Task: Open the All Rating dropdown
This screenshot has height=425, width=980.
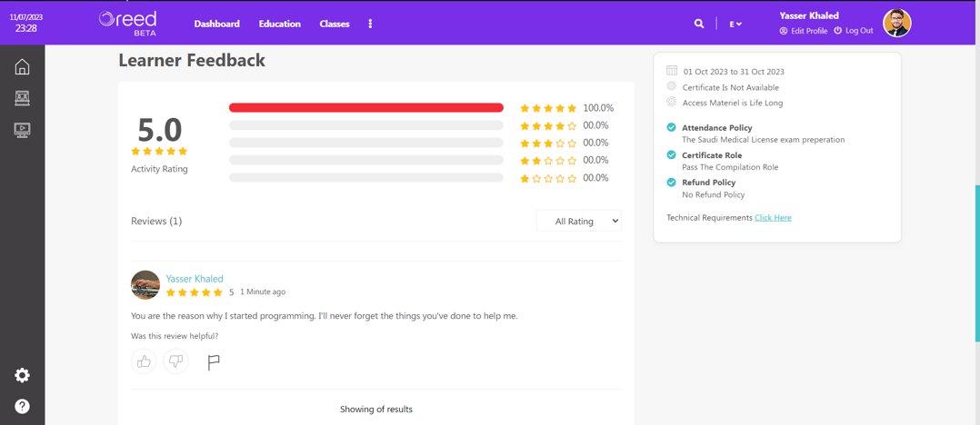Action: coord(579,221)
